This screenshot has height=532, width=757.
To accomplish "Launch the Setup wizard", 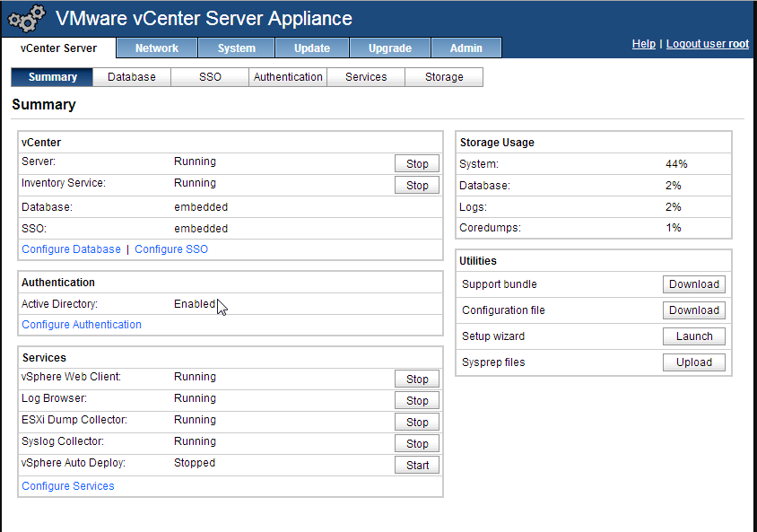I will point(694,336).
